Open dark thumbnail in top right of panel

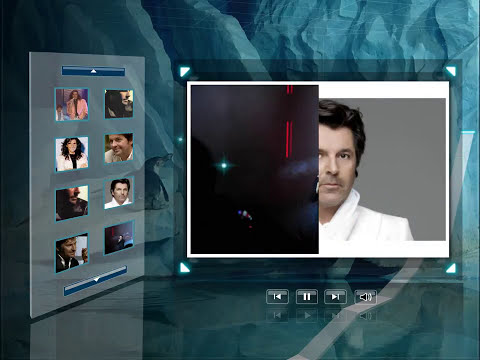(x=119, y=104)
